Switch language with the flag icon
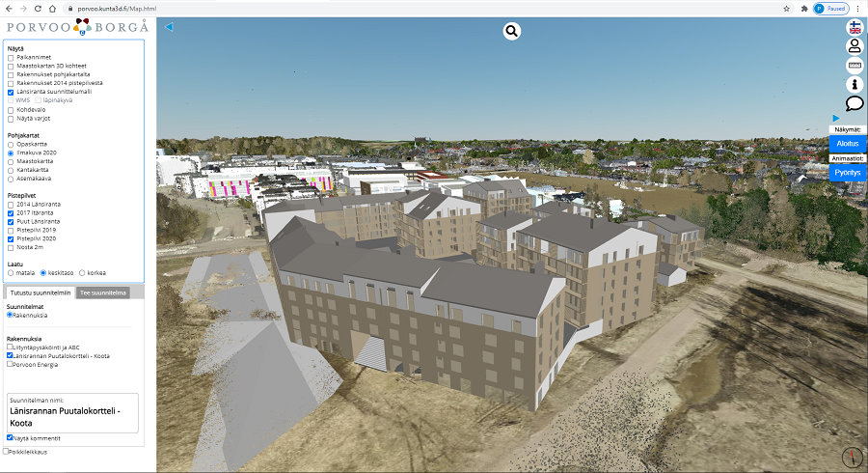The height and width of the screenshot is (473, 868). [x=854, y=27]
